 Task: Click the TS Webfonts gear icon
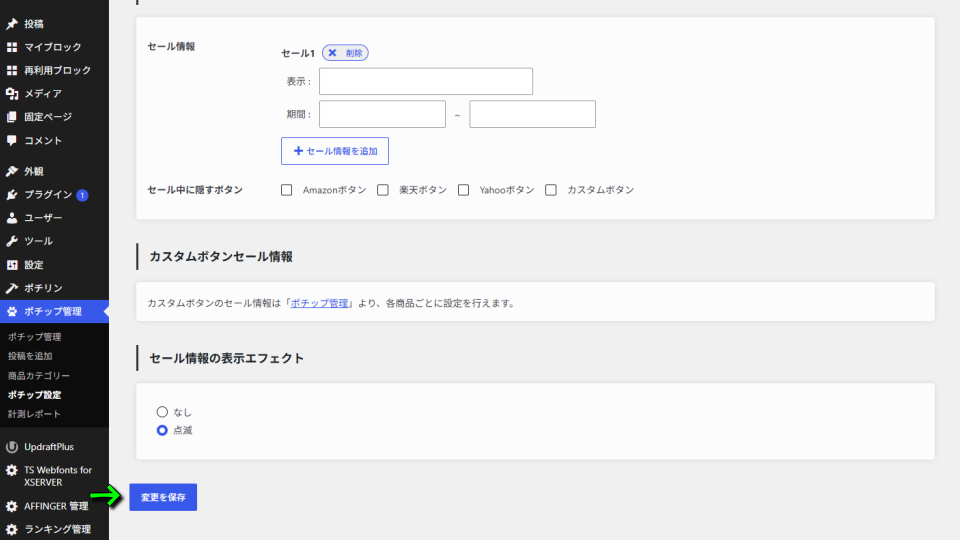point(12,470)
